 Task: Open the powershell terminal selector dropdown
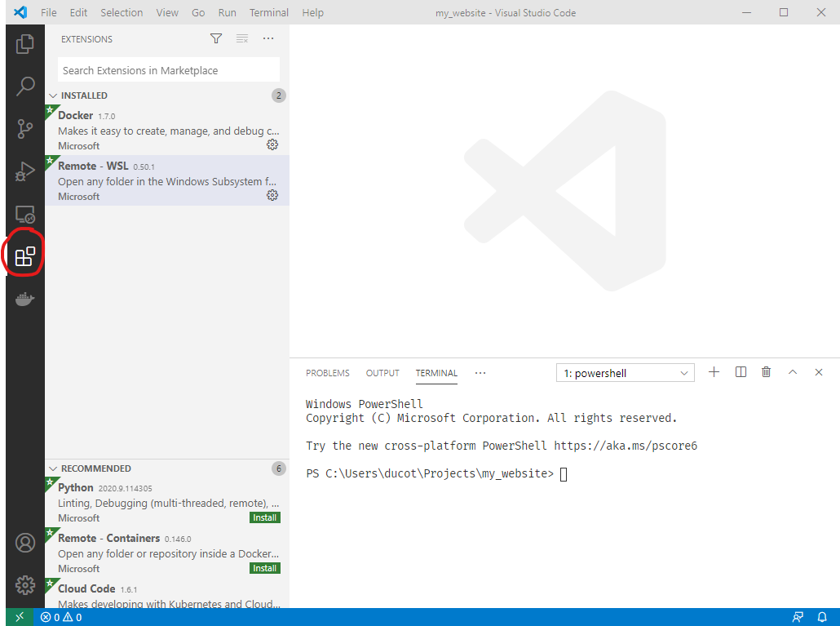point(625,373)
